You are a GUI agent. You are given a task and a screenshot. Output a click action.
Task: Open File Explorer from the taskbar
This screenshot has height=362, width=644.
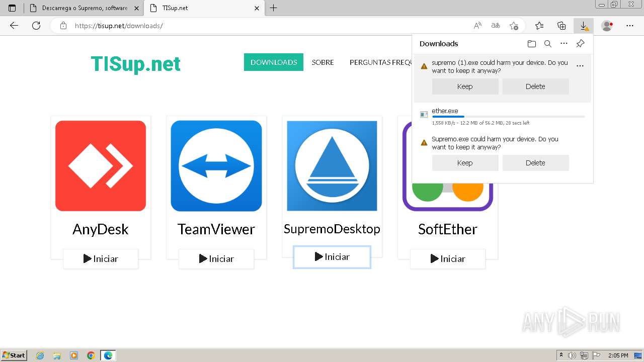tap(57, 355)
